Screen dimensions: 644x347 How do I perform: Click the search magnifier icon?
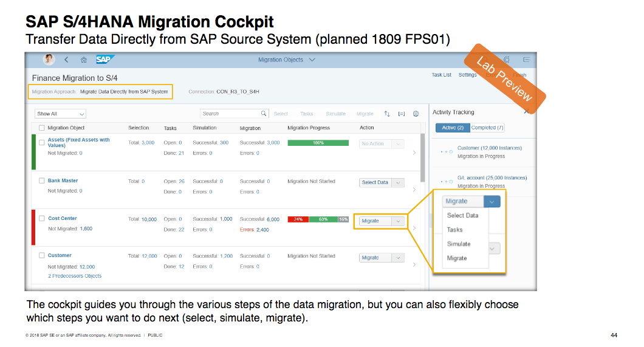point(264,114)
